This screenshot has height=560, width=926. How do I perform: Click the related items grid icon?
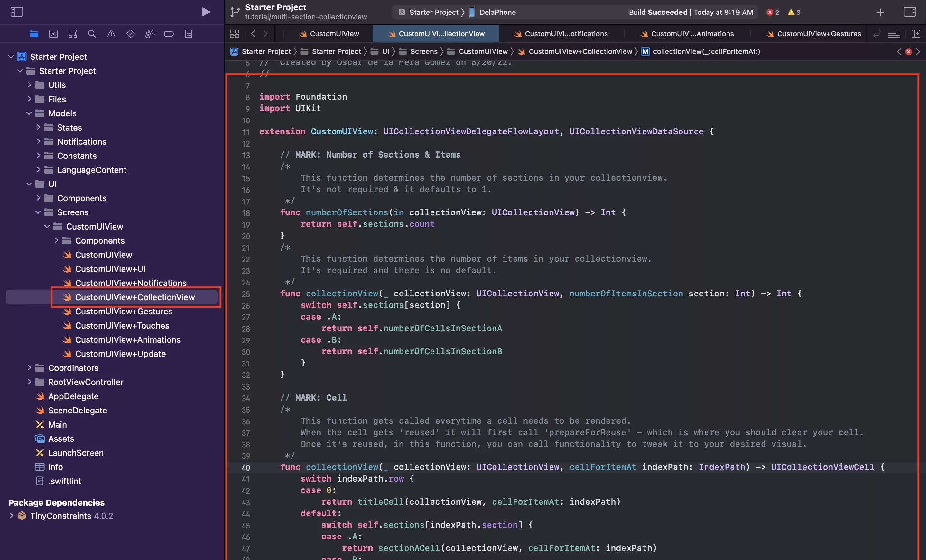235,34
